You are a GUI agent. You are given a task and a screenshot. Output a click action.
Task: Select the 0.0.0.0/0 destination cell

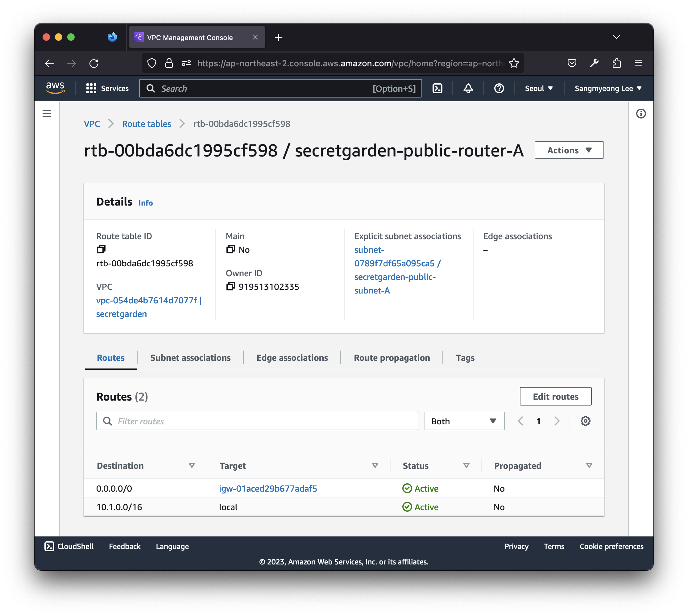(114, 489)
